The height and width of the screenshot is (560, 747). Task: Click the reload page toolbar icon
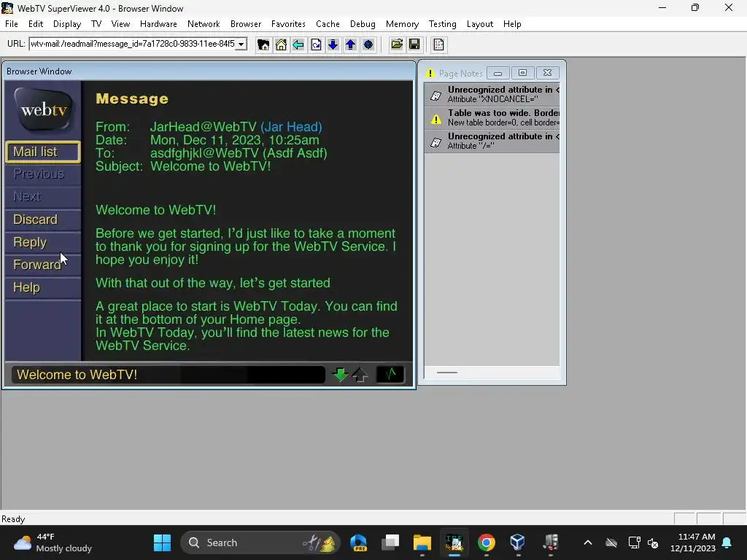tap(316, 44)
